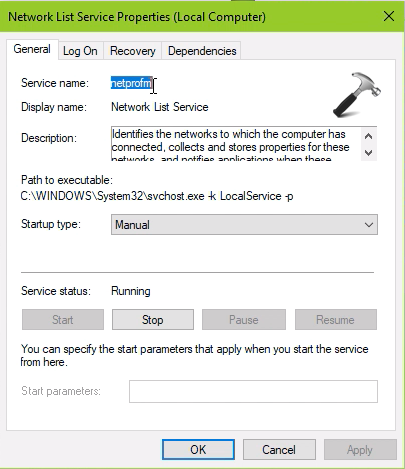Open the Recovery tab
This screenshot has width=405, height=469.
point(133,51)
